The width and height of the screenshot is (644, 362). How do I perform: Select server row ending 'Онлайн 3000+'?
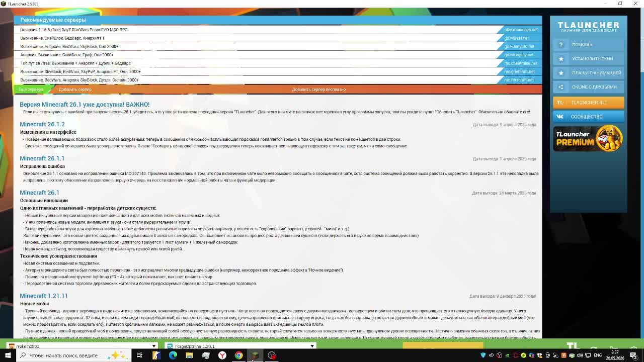click(x=278, y=80)
